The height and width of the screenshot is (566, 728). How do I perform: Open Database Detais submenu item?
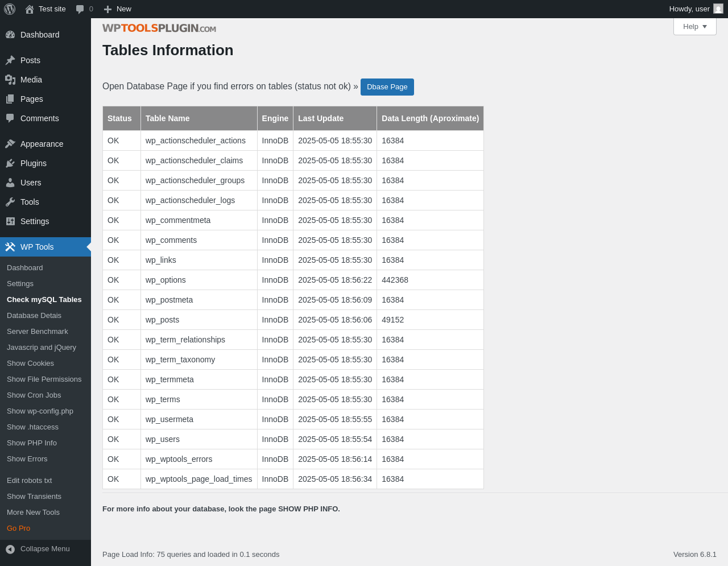pos(34,316)
